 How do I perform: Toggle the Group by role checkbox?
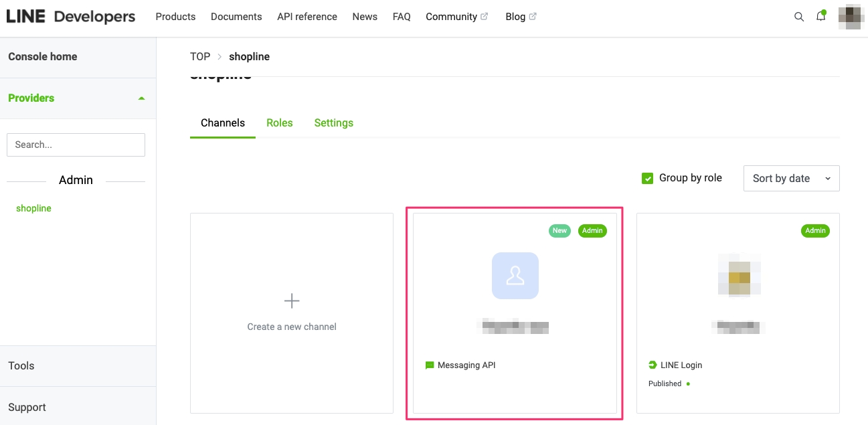(x=647, y=178)
